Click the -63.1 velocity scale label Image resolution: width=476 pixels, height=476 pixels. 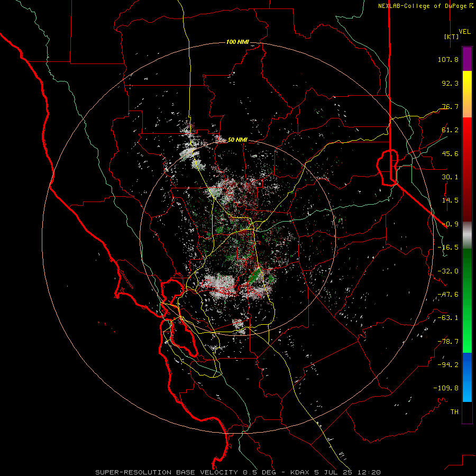[448, 318]
